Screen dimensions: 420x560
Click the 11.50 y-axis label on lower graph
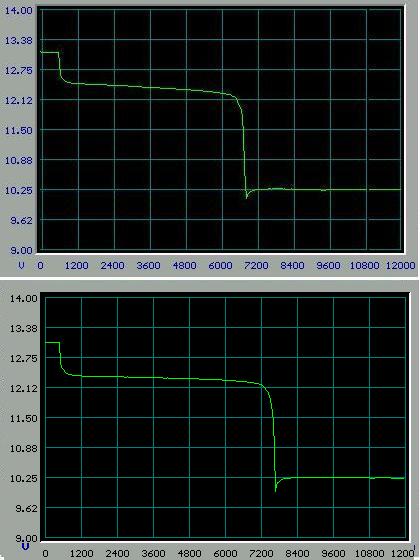coord(24,418)
